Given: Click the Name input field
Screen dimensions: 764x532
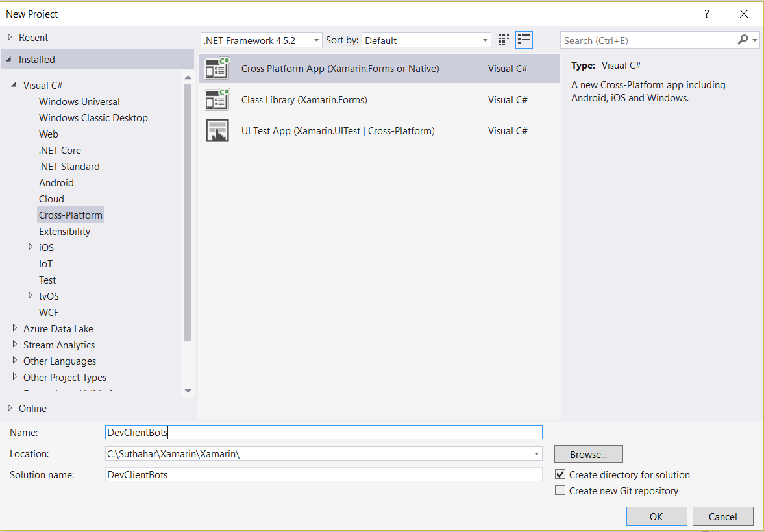Looking at the screenshot, I should (323, 432).
